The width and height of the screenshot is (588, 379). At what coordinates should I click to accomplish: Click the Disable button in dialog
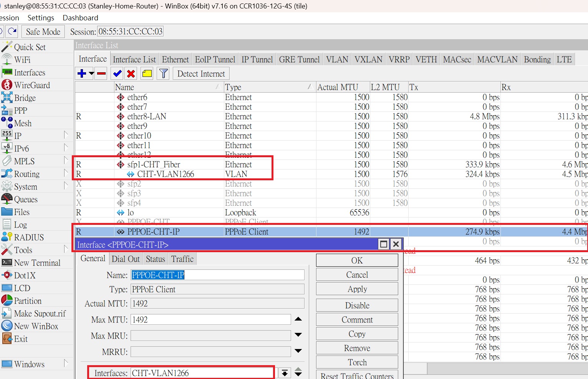(x=357, y=305)
